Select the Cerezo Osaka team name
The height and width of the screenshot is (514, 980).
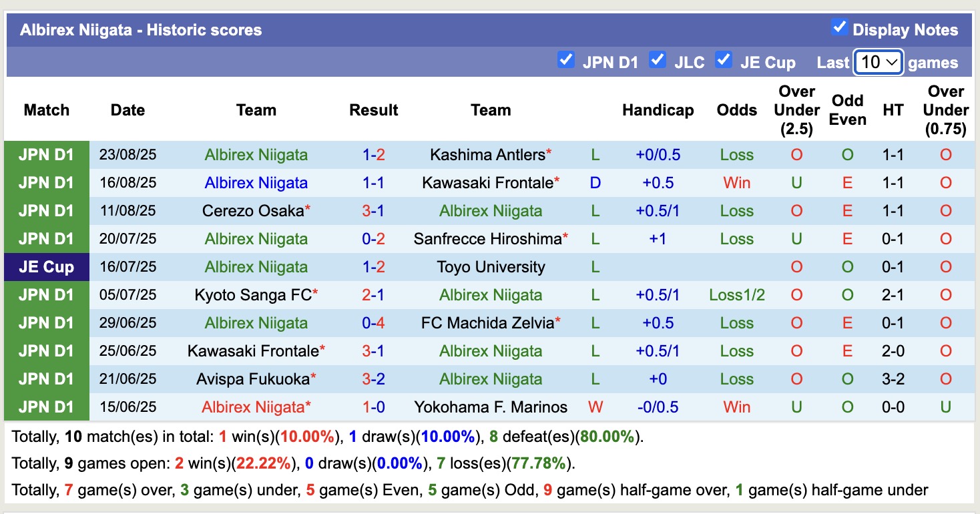coord(252,210)
